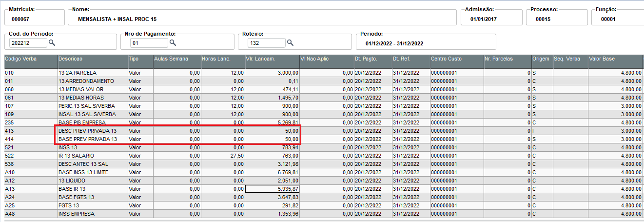Click the Matricula field 000067
This screenshot has height=222, width=644.
(34, 17)
